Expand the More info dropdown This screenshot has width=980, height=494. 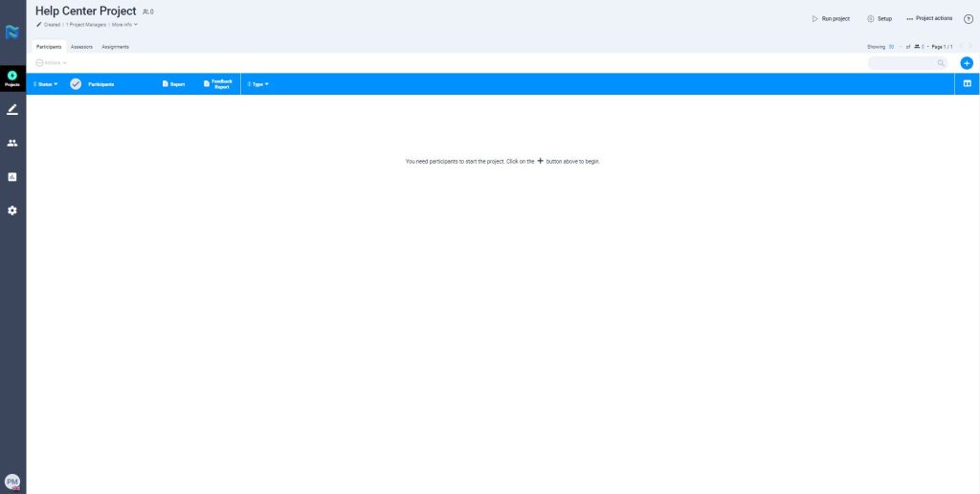(x=124, y=24)
